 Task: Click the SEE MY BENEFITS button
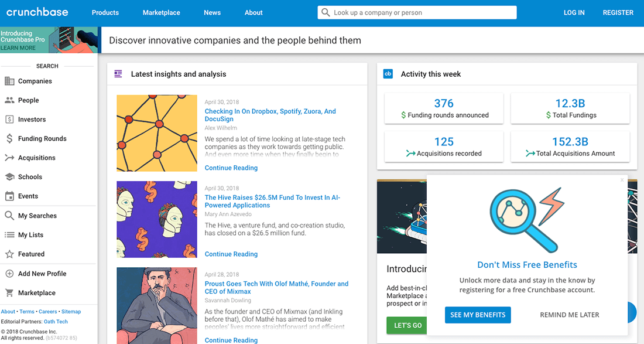point(478,315)
